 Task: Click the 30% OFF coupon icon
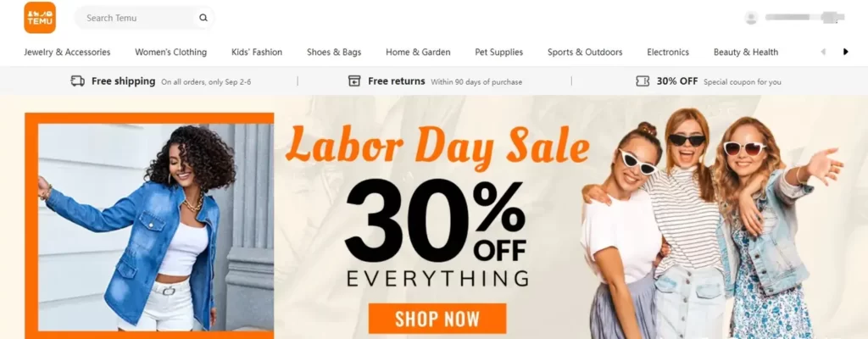pyautogui.click(x=643, y=81)
